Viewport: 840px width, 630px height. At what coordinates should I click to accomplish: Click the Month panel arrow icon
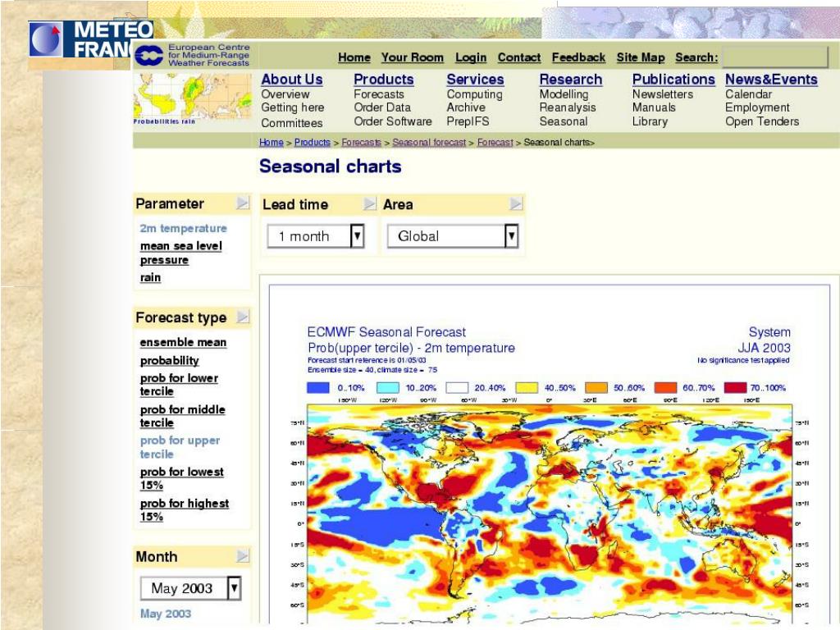coord(243,555)
